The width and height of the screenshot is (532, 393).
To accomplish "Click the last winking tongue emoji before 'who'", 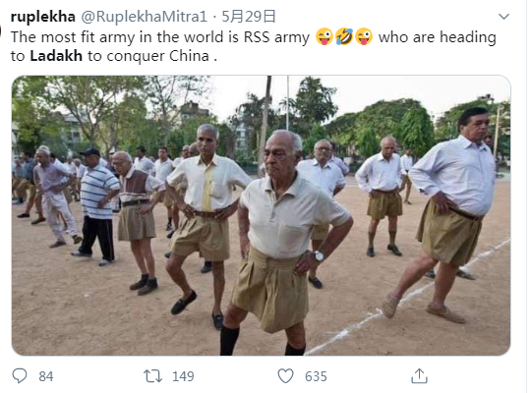I will (364, 36).
